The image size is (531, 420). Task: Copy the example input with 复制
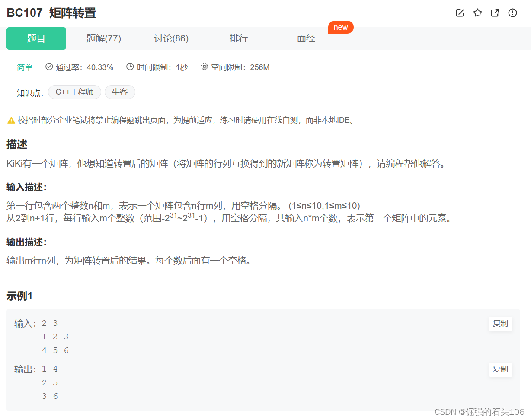point(500,324)
